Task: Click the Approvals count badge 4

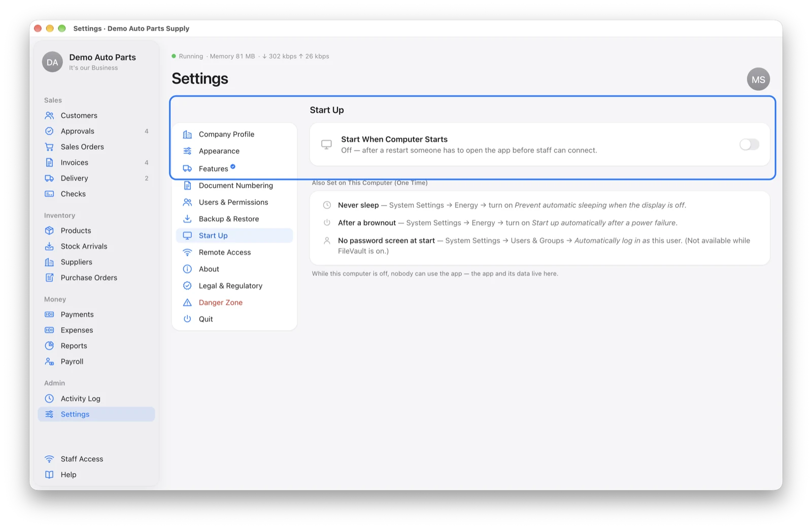Action: (147, 131)
